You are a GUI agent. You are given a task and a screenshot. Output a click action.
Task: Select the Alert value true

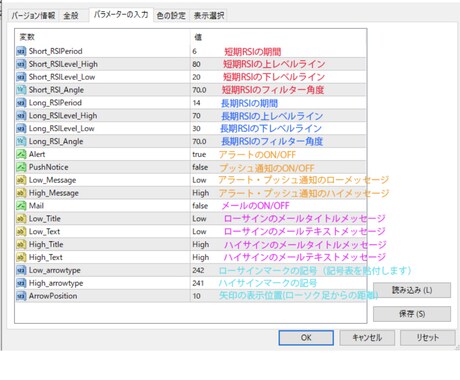point(199,154)
